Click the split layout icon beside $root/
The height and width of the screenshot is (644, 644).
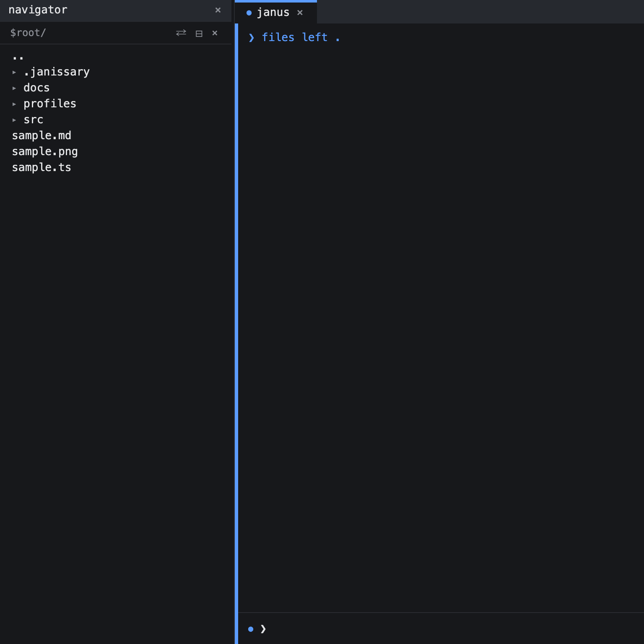[199, 34]
